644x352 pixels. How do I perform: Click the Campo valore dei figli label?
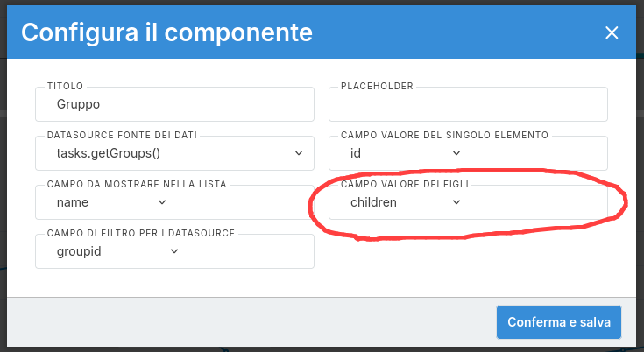coord(411,185)
